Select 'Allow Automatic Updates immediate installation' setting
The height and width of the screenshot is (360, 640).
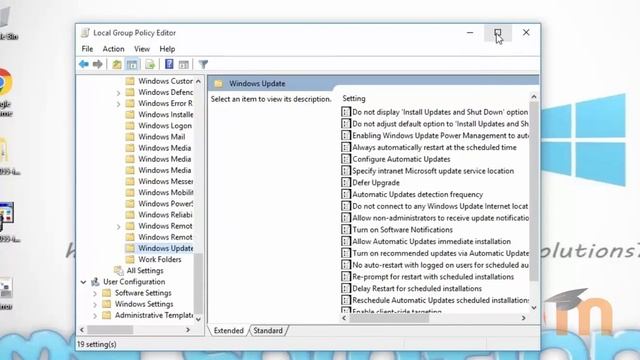point(431,241)
